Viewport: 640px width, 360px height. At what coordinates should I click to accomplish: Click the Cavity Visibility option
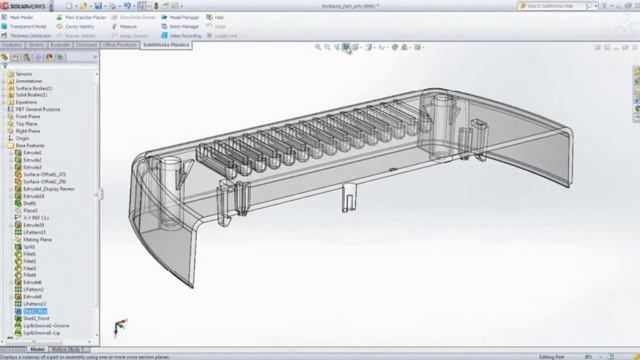point(75,27)
